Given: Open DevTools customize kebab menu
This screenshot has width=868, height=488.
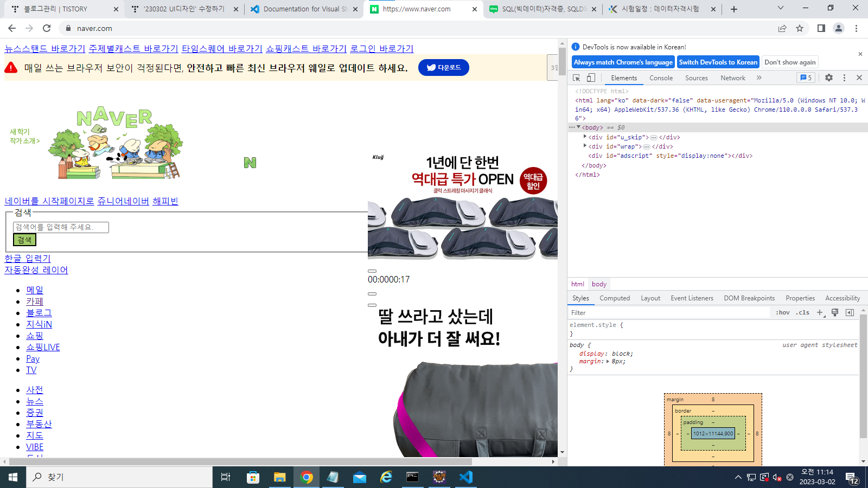Looking at the screenshot, I should pyautogui.click(x=844, y=78).
